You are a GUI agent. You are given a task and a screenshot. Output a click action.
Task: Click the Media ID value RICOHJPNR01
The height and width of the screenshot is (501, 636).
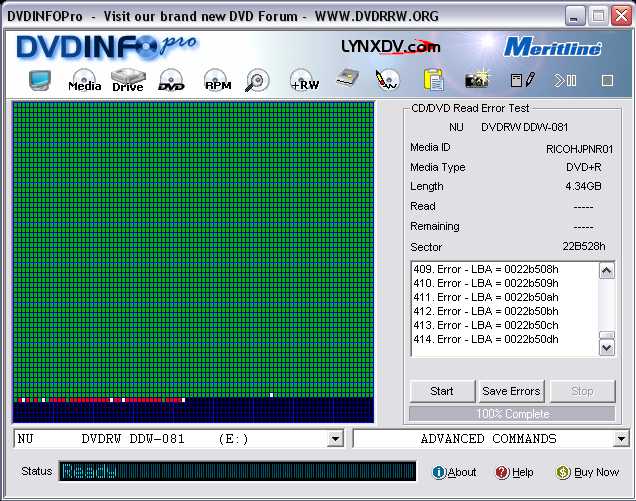coord(579,149)
